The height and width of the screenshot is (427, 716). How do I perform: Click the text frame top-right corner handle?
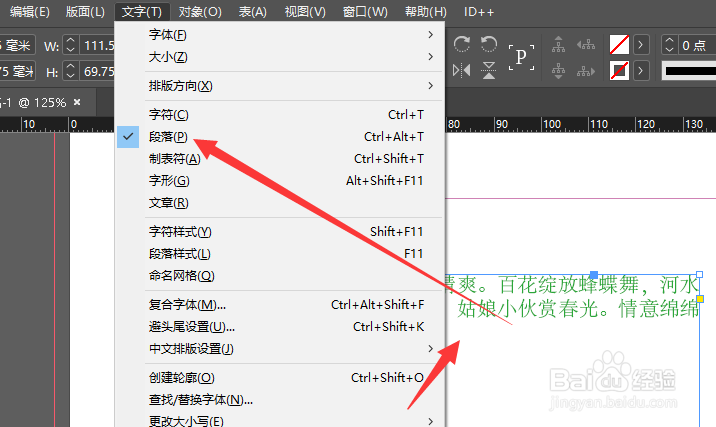coord(700,274)
